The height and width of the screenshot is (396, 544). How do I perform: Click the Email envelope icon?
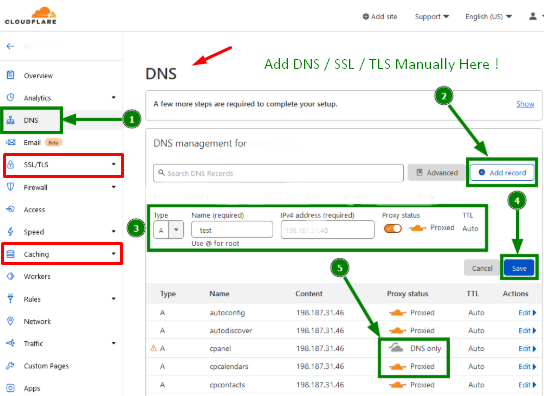[10, 142]
